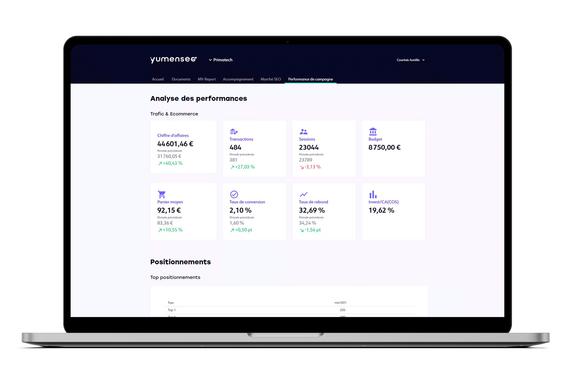Click the Top positionnements subheading

pos(175,277)
